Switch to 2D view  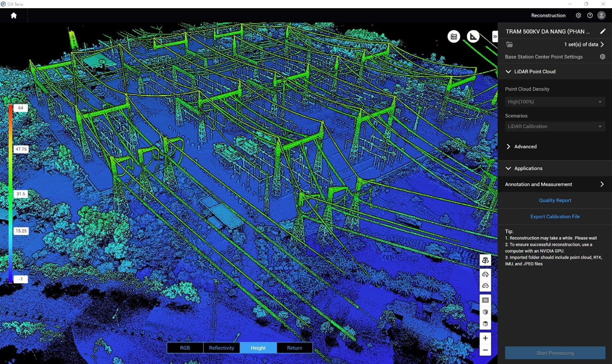coord(485,300)
